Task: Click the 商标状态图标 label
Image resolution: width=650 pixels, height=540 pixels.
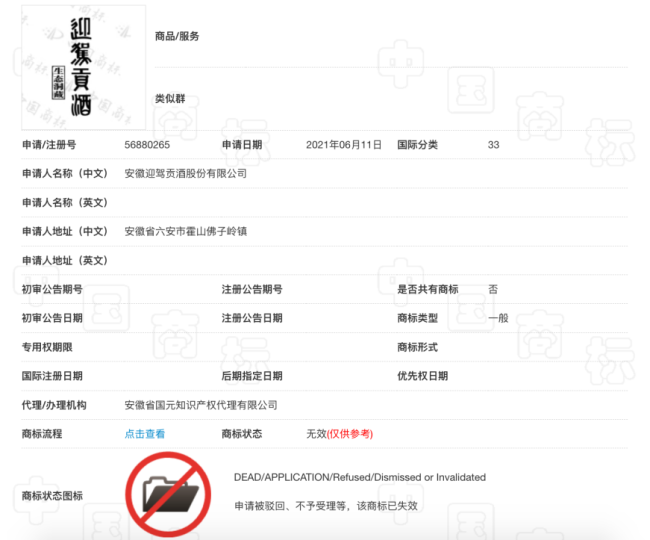Action: (52, 496)
